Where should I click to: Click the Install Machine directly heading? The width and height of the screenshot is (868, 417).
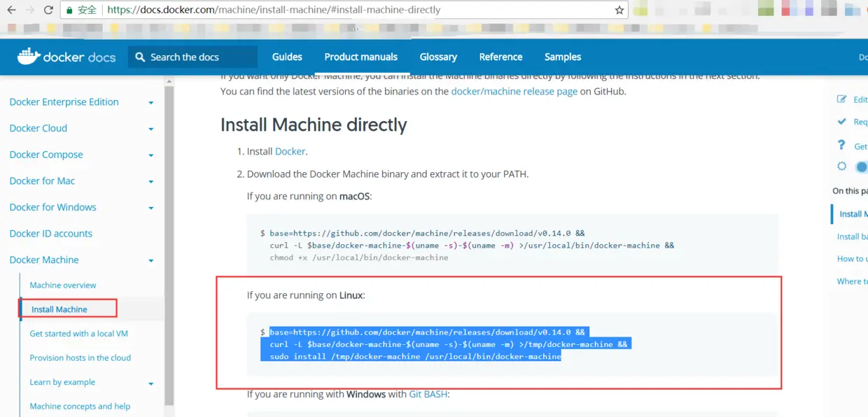click(x=314, y=125)
